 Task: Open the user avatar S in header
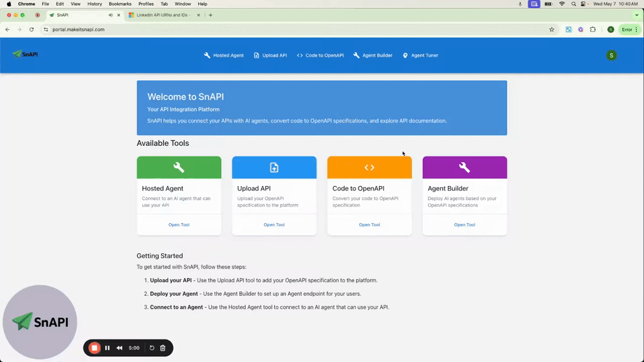click(611, 55)
